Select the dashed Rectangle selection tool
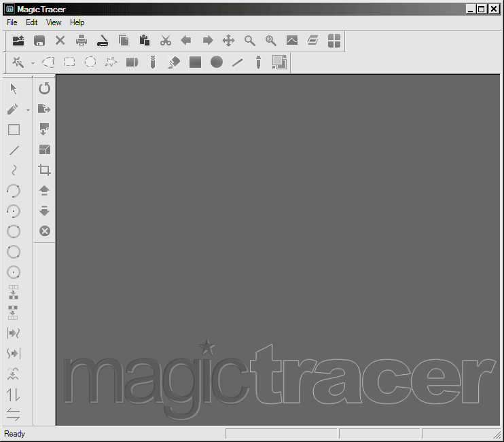 pyautogui.click(x=69, y=62)
